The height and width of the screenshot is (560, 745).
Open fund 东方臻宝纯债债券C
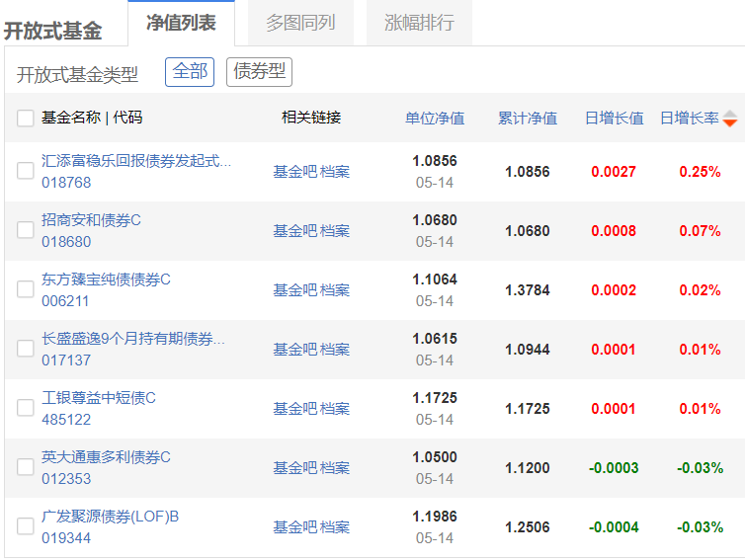(x=106, y=280)
